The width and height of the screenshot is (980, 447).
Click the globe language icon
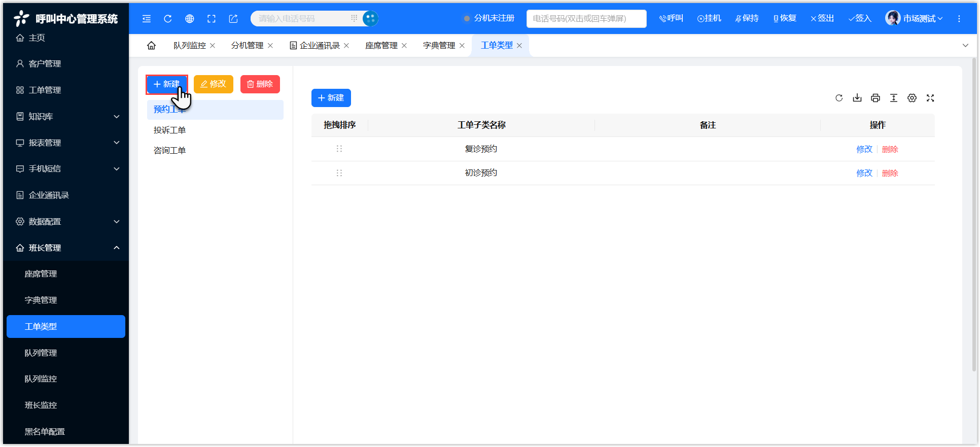pyautogui.click(x=190, y=19)
